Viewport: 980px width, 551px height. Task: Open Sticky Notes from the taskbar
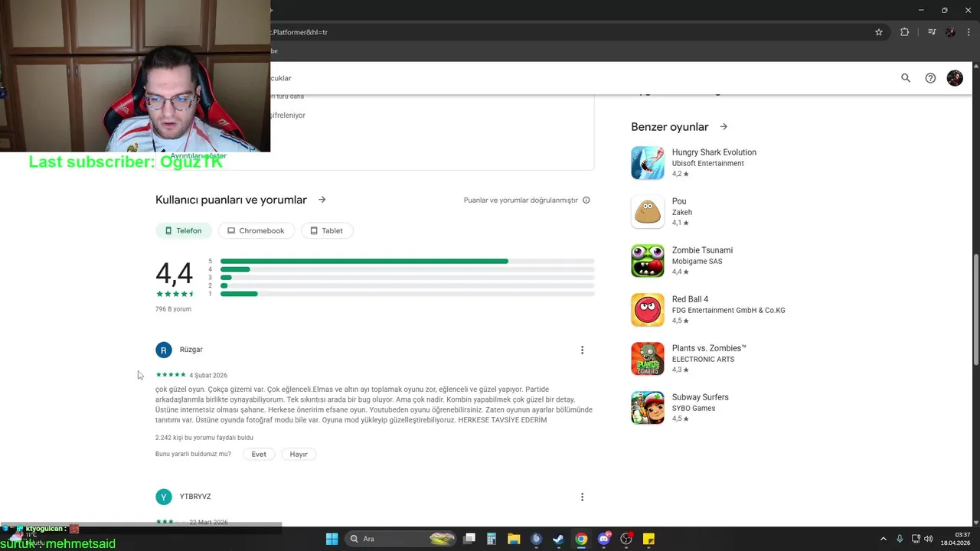tap(648, 539)
